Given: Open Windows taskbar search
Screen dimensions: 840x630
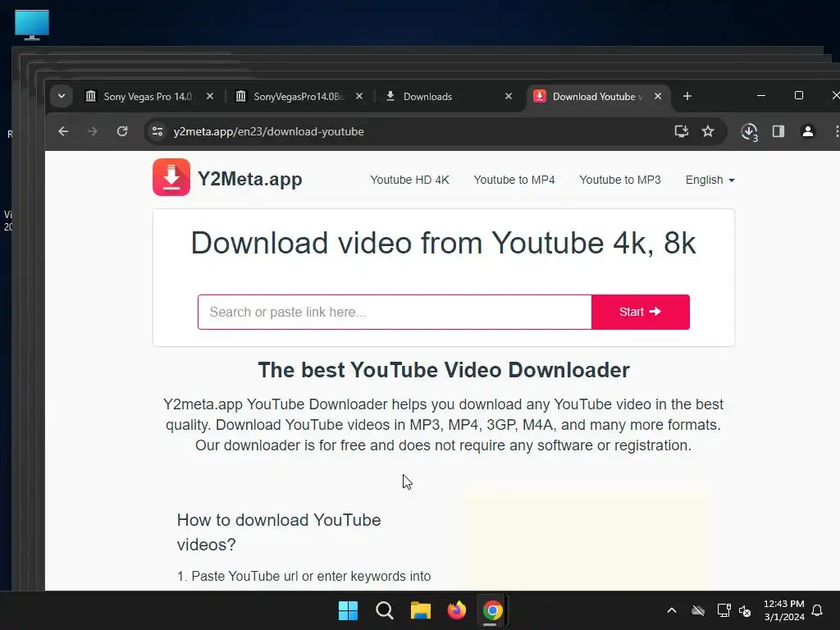Looking at the screenshot, I should pos(385,610).
